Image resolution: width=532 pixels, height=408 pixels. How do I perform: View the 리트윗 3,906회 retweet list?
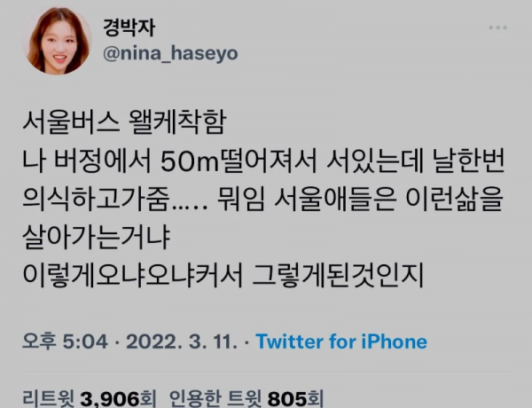pos(90,398)
